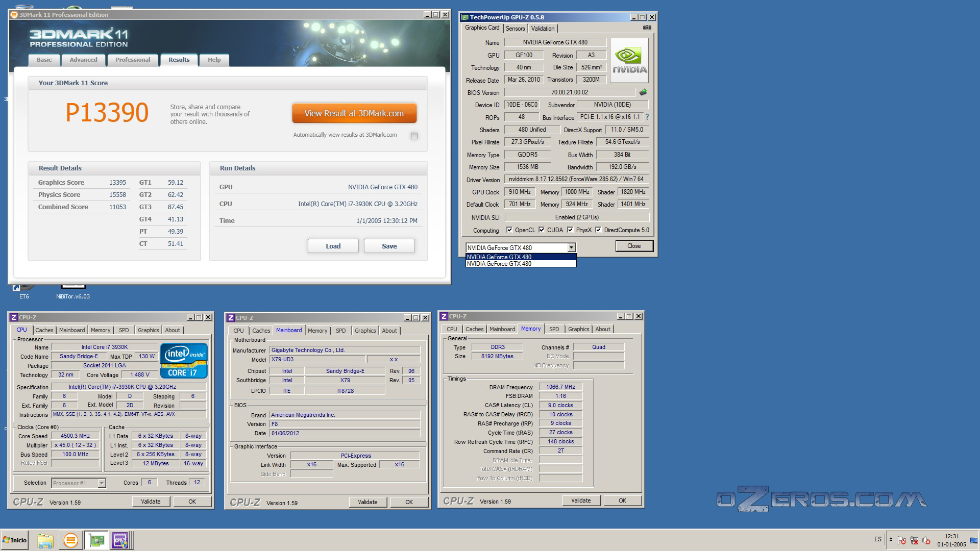
Task: Click the GPU Clock value 910 MHz
Action: coord(520,192)
